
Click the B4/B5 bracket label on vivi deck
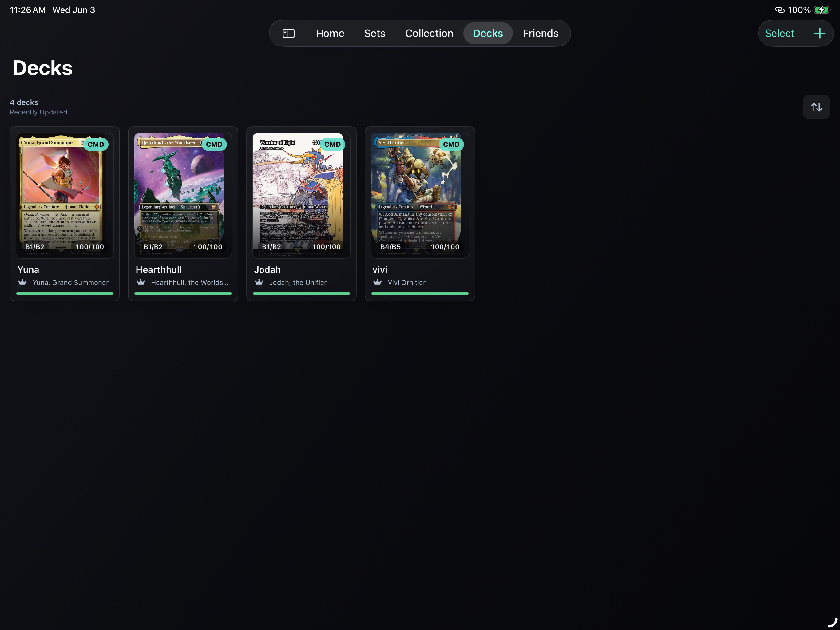point(390,247)
